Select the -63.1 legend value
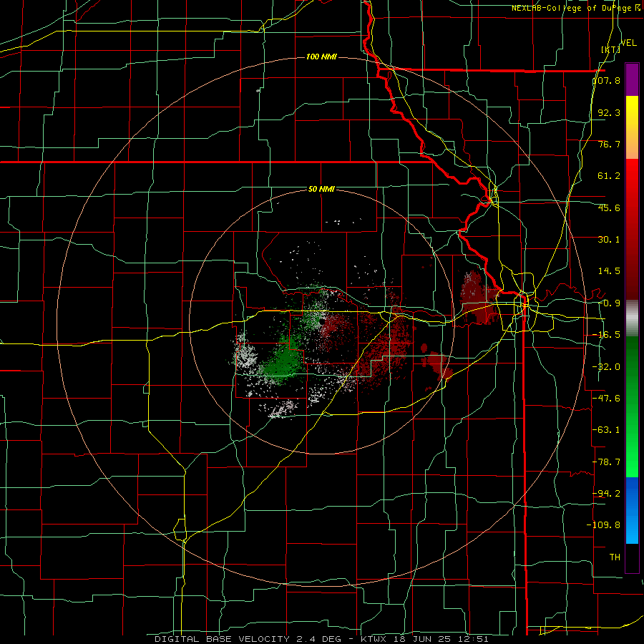The height and width of the screenshot is (644, 644). tap(607, 430)
